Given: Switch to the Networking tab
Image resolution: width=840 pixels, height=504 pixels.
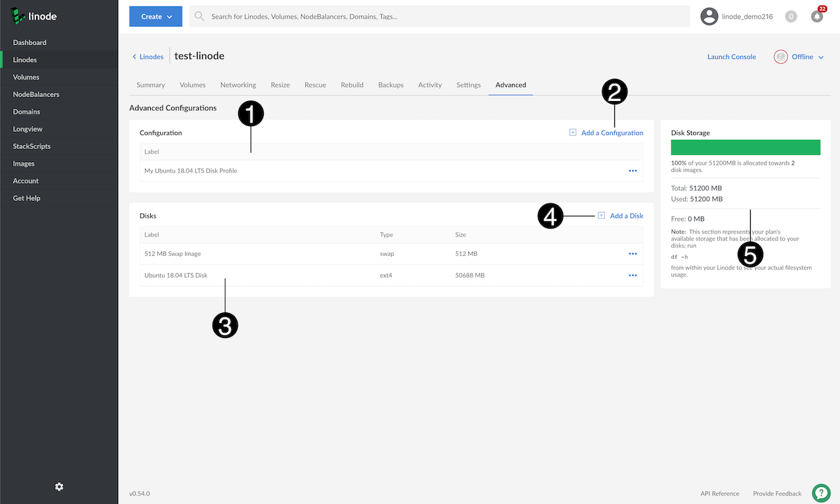Looking at the screenshot, I should [238, 85].
